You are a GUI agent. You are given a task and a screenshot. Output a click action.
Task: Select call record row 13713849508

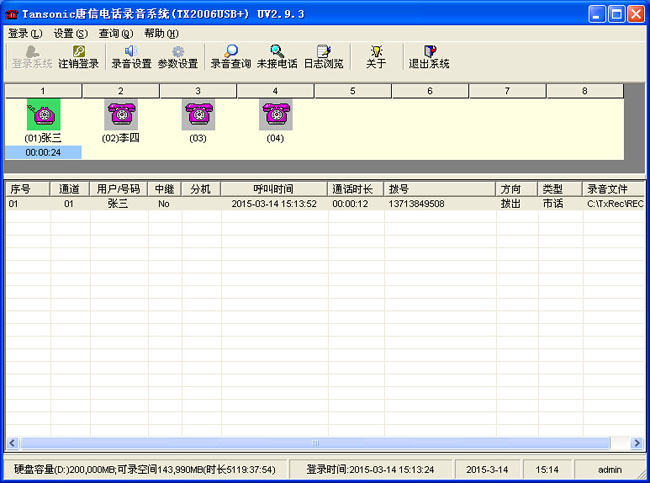(416, 203)
